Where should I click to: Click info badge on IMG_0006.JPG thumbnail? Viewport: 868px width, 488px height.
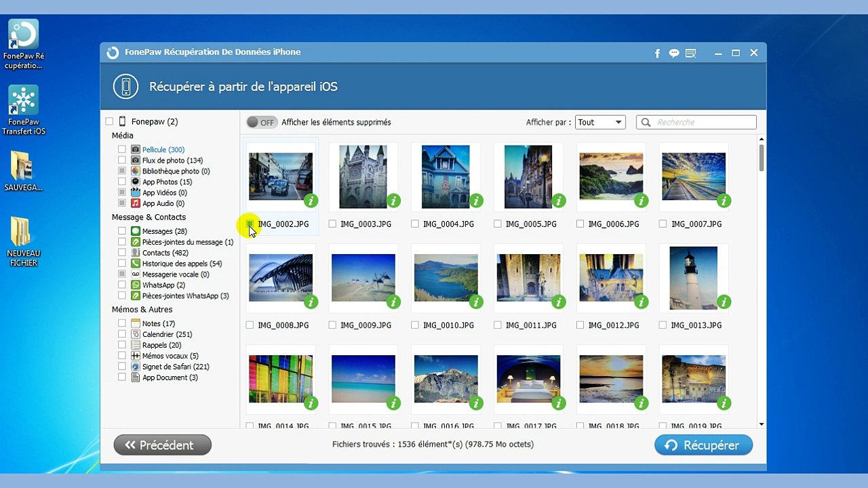point(642,201)
